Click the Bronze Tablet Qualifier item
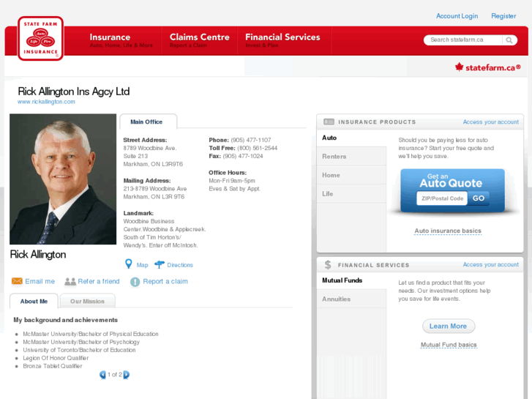Image resolution: width=532 pixels, height=399 pixels. click(53, 366)
